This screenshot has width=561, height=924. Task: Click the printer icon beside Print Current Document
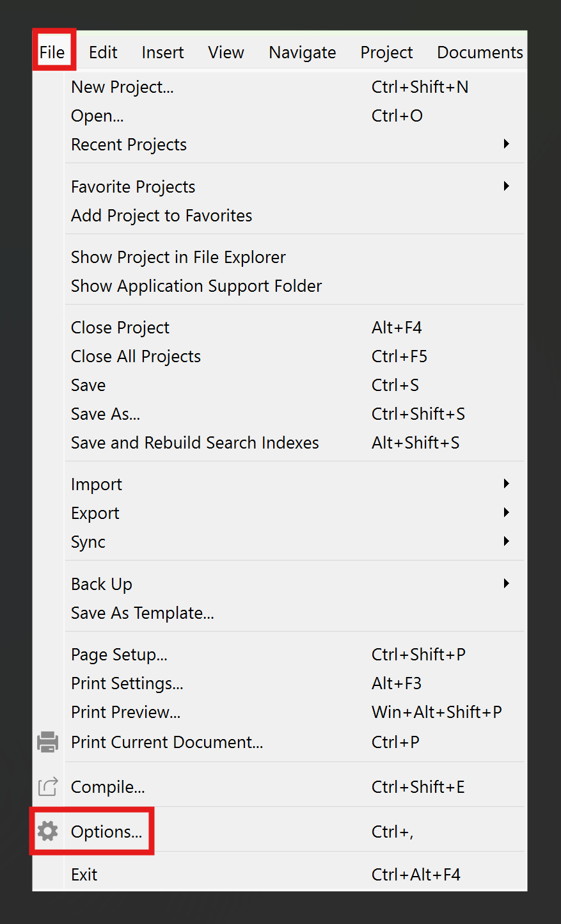[x=47, y=742]
